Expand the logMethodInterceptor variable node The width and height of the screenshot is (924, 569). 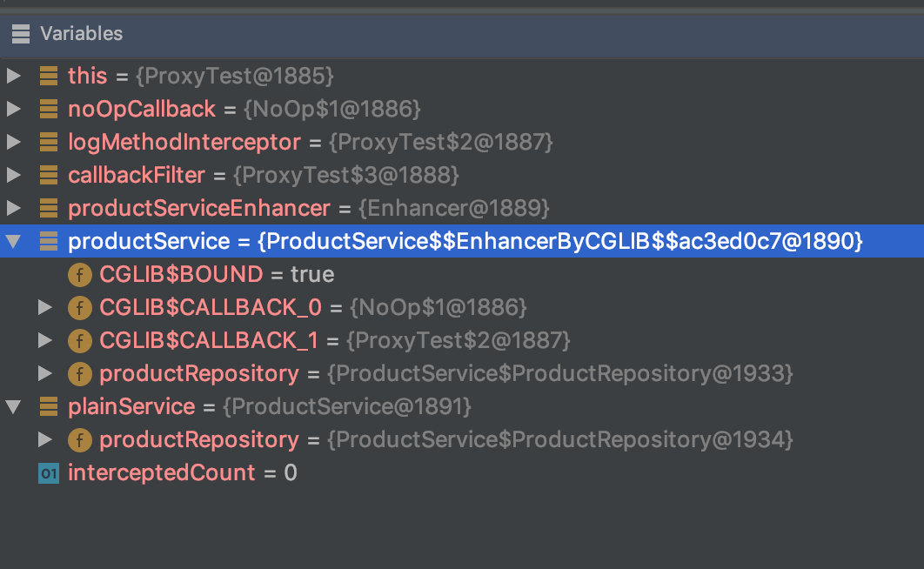[14, 142]
